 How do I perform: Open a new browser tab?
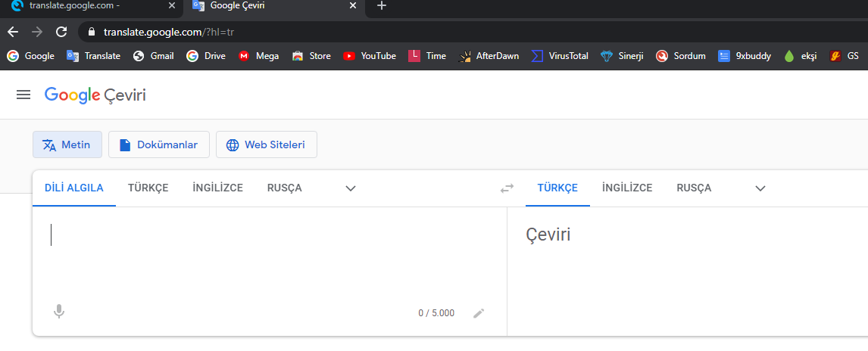(x=381, y=5)
